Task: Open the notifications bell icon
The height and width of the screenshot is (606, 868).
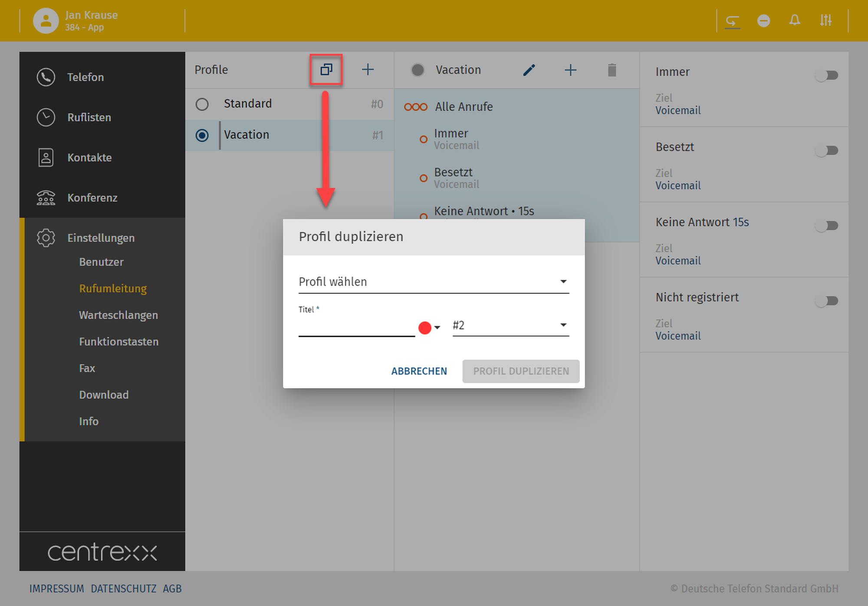Action: tap(794, 20)
